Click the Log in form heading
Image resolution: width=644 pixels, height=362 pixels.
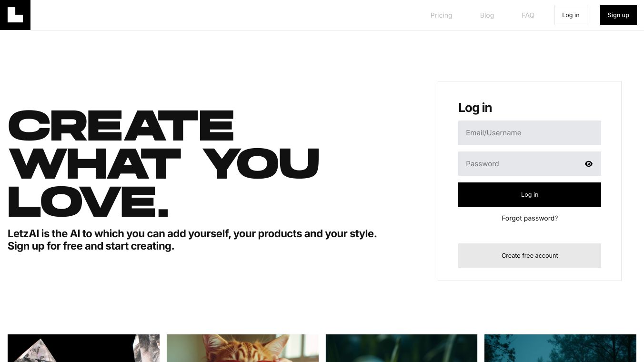pyautogui.click(x=475, y=108)
